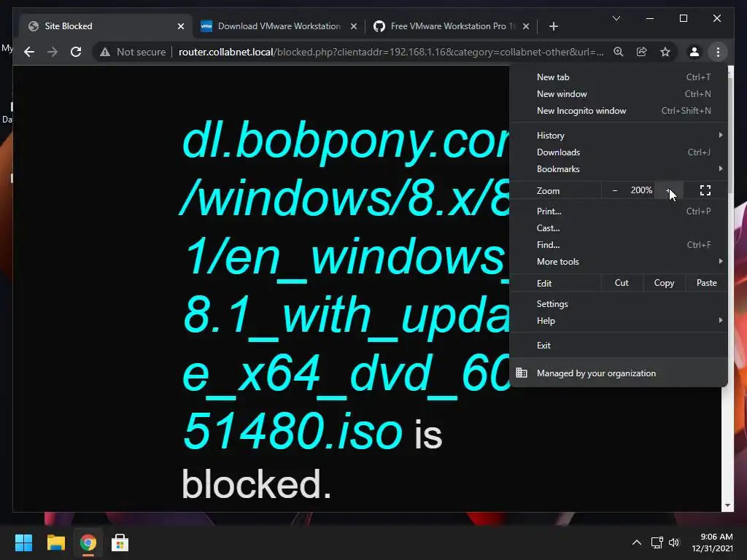Screen dimensions: 747x560
Task: Choose New window from the menu
Action: pos(619,94)
